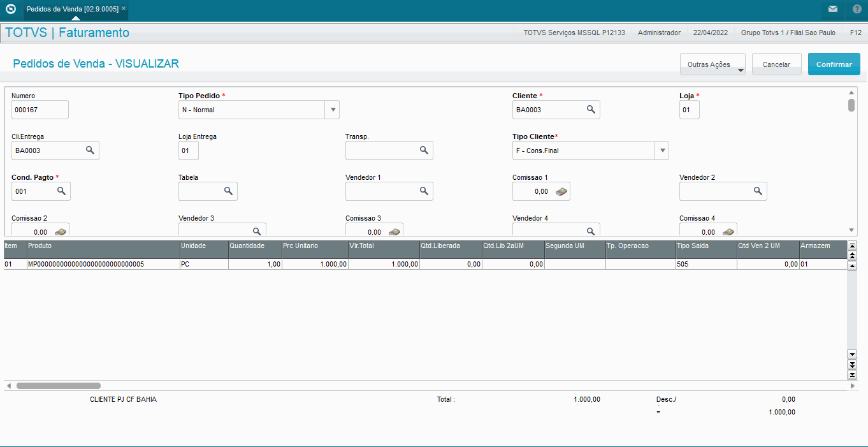Page up grid with the double up arrow
This screenshot has width=868, height=447.
coord(852,256)
